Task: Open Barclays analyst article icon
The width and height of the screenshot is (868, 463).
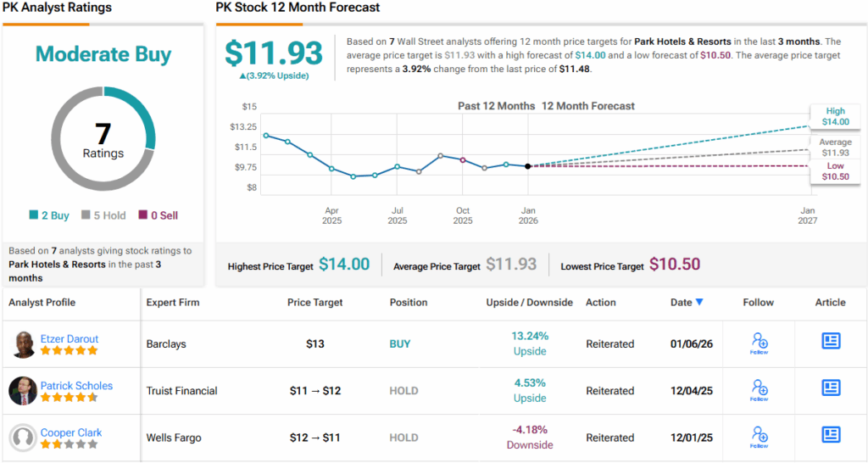Action: pos(831,341)
